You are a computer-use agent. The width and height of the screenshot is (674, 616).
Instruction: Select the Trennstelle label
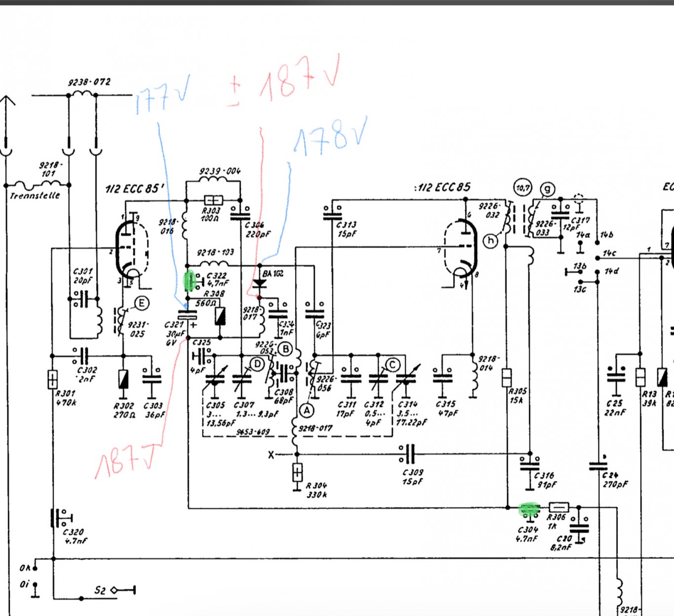[35, 195]
